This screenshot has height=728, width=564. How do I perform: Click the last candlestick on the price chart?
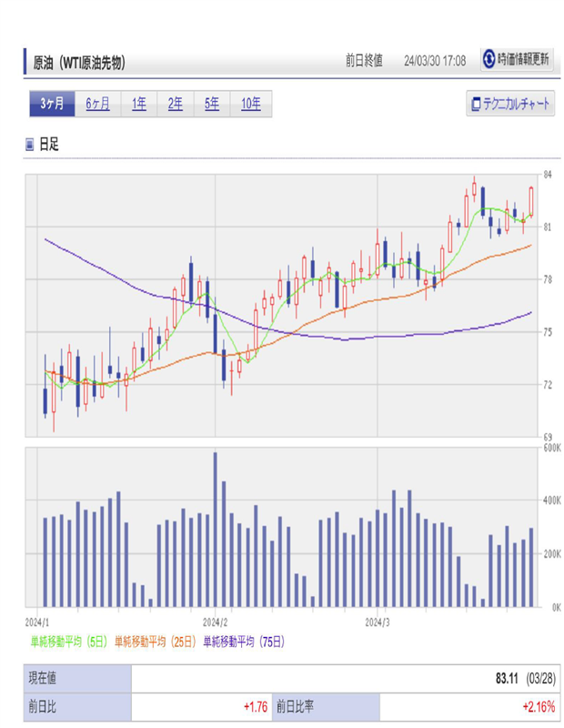pos(531,201)
